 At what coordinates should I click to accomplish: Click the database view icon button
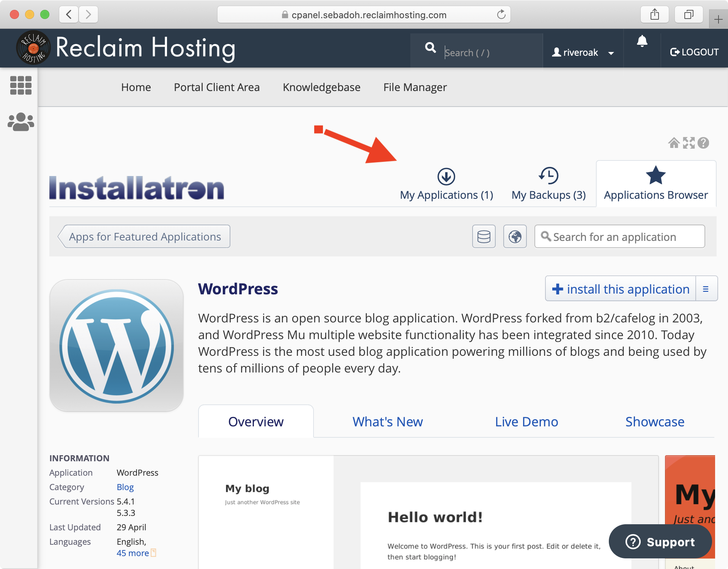click(484, 236)
